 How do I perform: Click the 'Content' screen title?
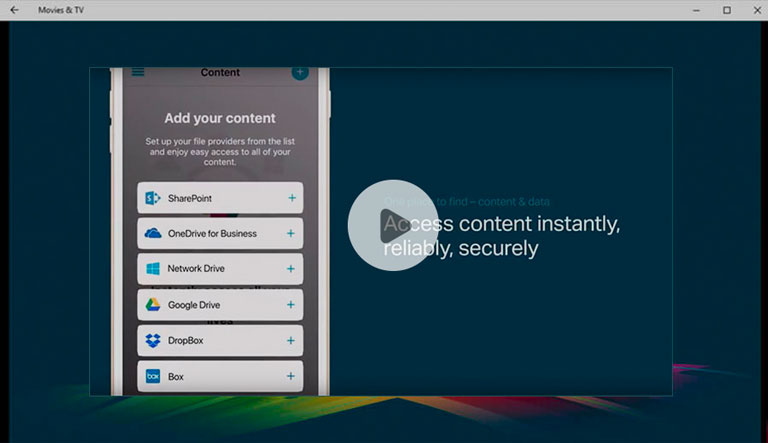(220, 73)
